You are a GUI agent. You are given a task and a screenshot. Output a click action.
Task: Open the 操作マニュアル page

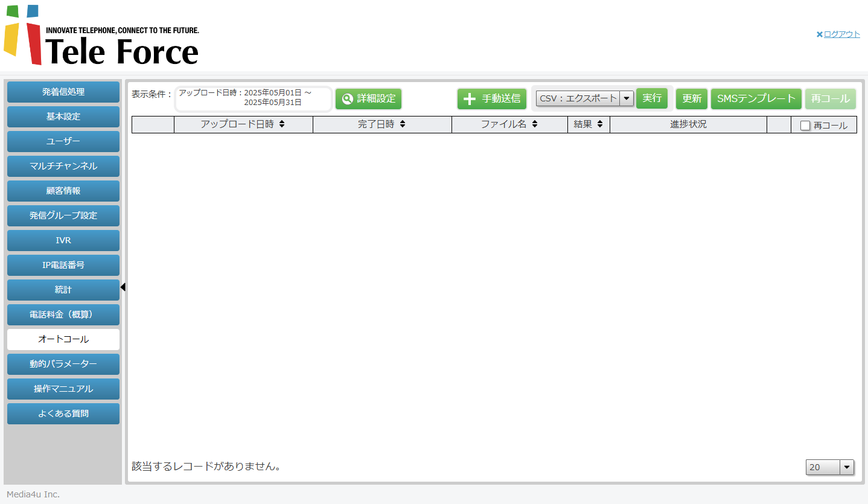(x=63, y=389)
